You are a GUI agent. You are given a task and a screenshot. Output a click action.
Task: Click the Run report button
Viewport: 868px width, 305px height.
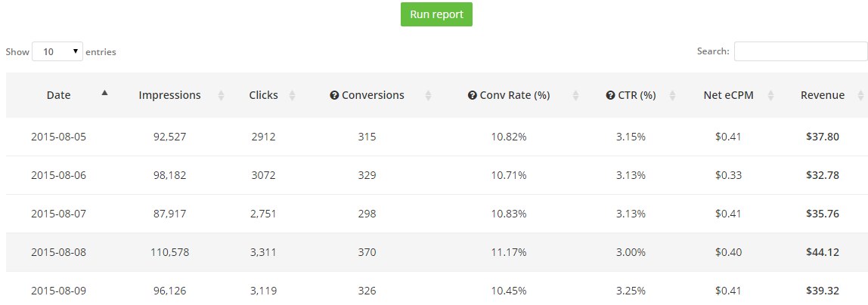(x=436, y=14)
